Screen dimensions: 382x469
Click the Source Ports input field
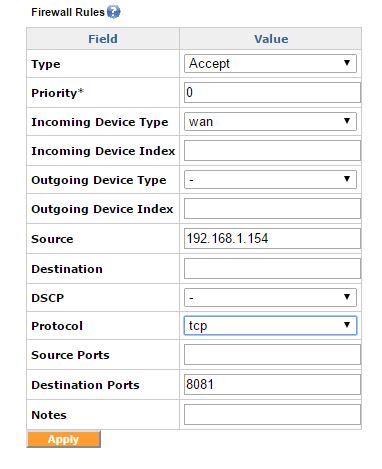(272, 355)
